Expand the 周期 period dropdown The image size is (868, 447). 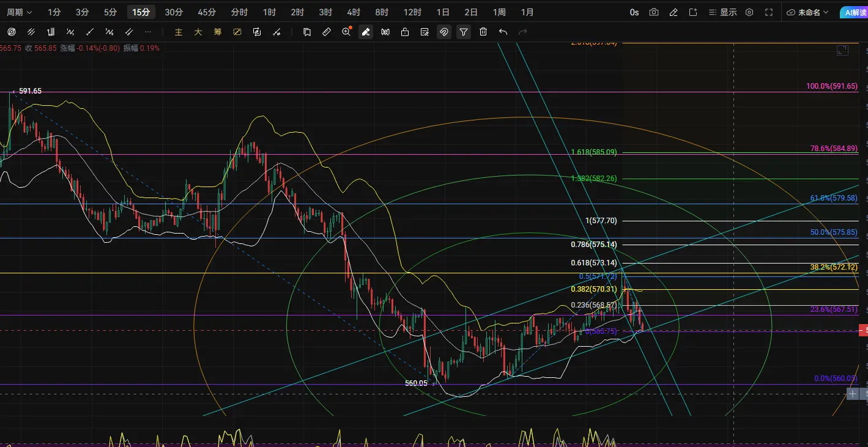coord(20,12)
